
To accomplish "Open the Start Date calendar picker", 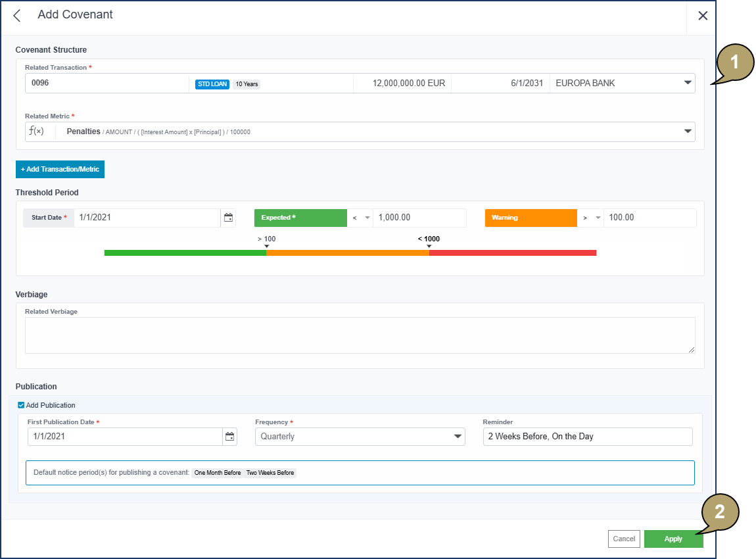I will (229, 218).
